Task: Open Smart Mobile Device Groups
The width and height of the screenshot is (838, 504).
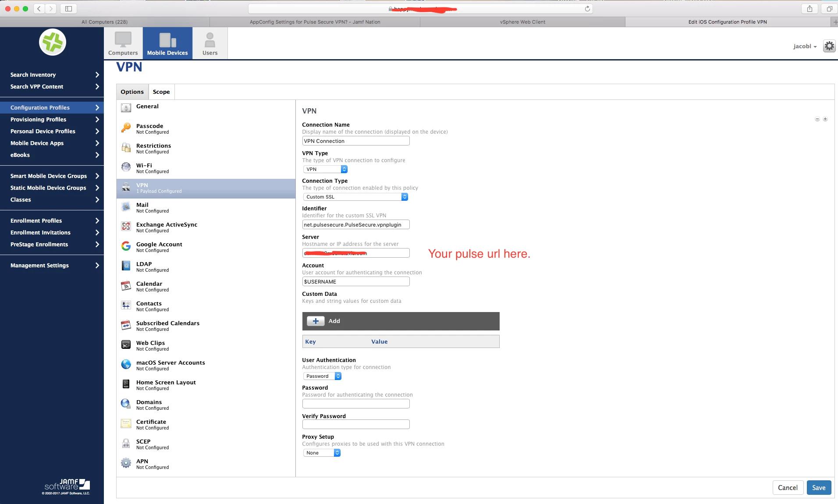Action: point(52,176)
